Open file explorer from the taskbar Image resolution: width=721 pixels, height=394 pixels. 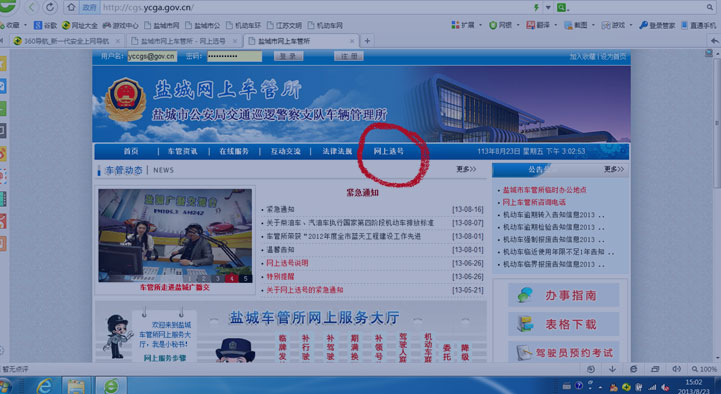[x=76, y=385]
